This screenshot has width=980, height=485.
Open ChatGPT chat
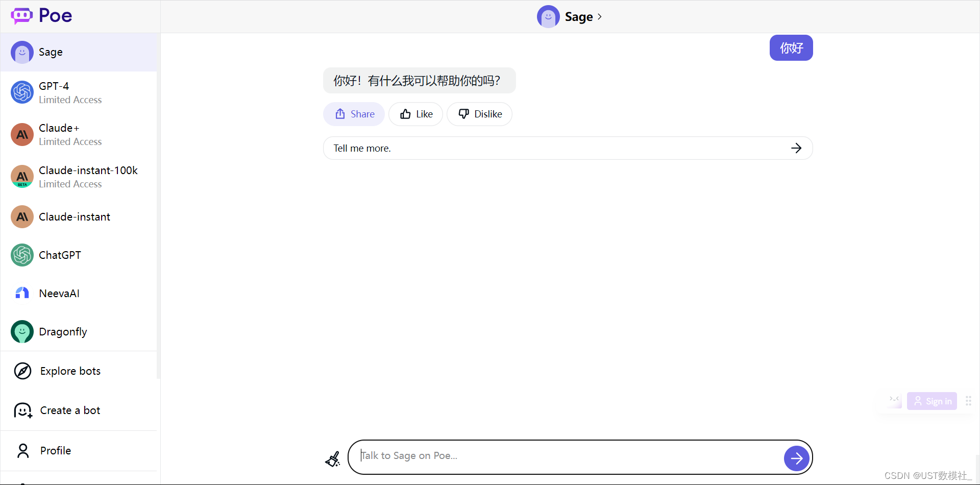pyautogui.click(x=79, y=255)
